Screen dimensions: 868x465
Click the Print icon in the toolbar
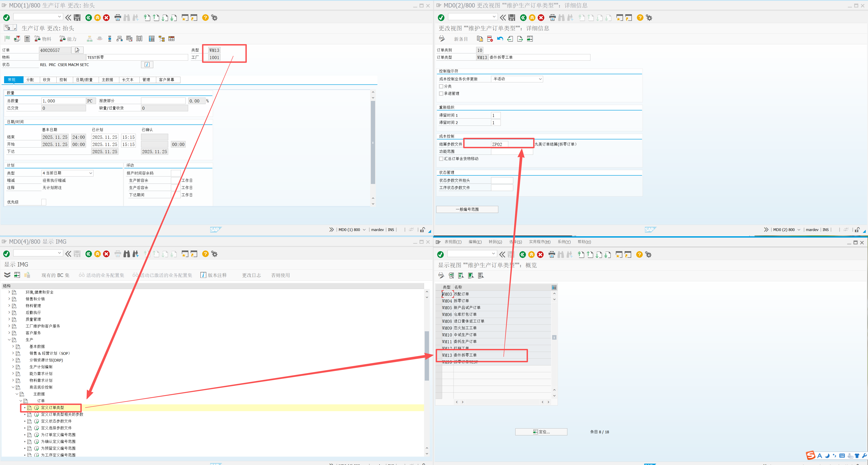[x=117, y=17]
